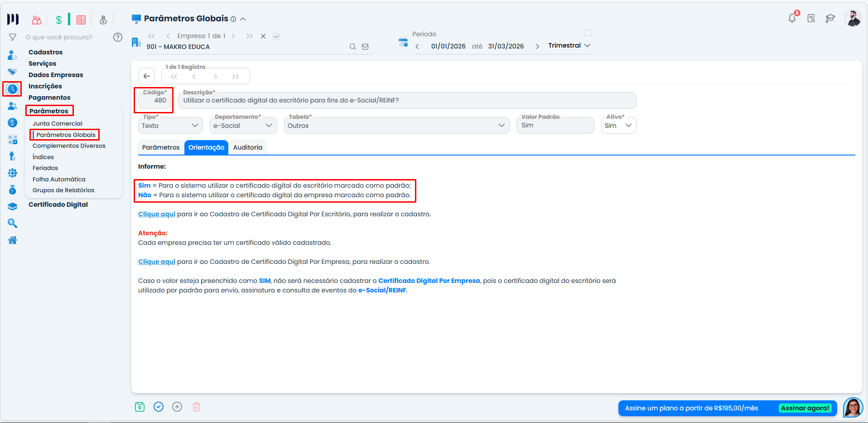Confirm with the check circle icon
Viewport: 868px width, 423px height.
tap(159, 407)
